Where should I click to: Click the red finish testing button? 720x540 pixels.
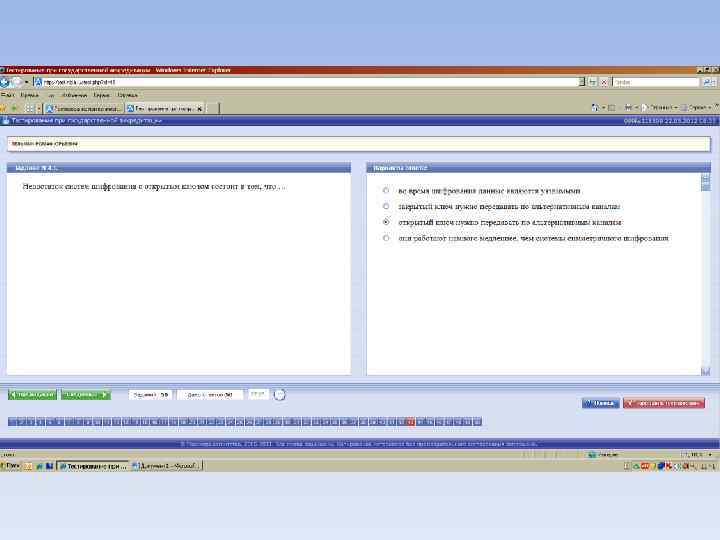click(x=664, y=403)
